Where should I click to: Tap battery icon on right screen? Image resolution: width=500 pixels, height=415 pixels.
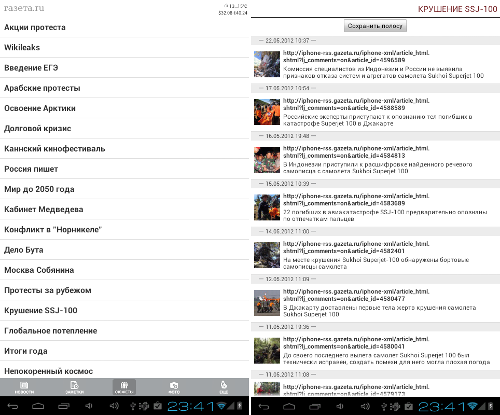coord(491,406)
